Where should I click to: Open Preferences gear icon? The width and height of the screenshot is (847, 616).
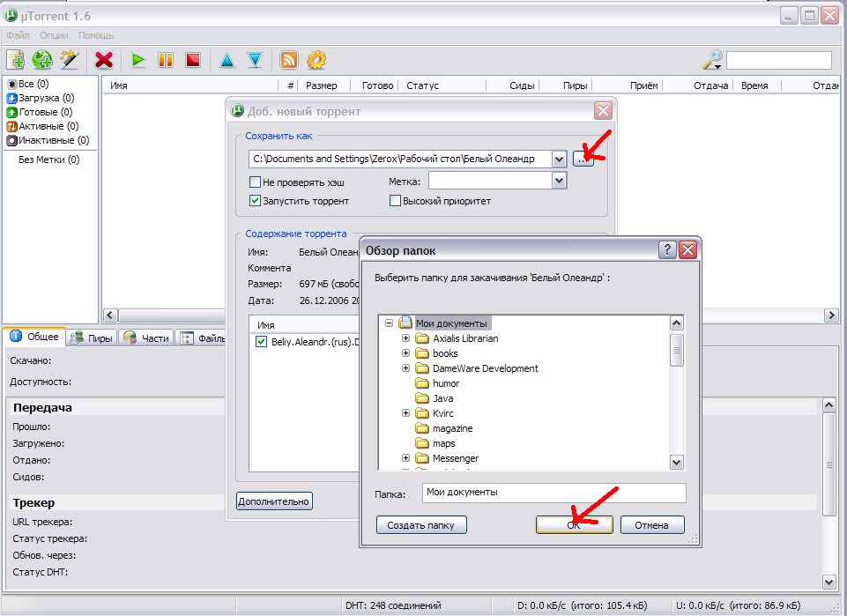coord(316,60)
